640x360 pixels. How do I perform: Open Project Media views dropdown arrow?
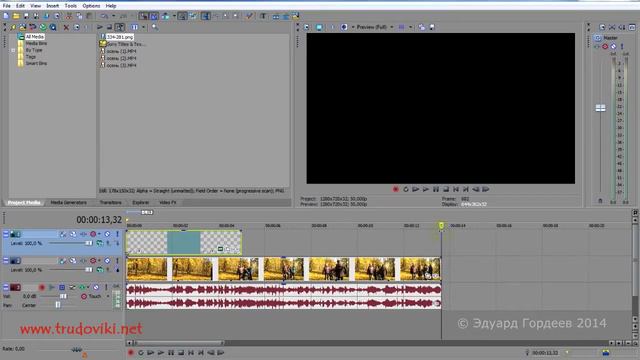click(143, 27)
